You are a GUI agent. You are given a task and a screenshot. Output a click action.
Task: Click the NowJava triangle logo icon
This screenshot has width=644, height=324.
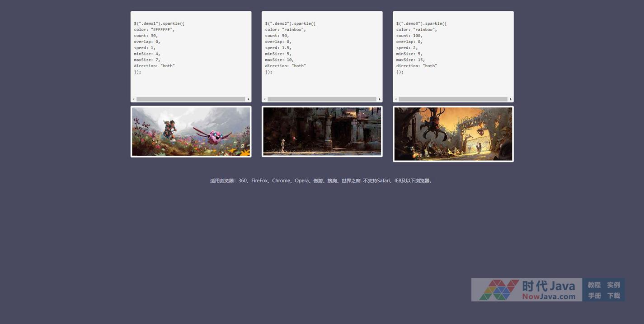pos(498,290)
